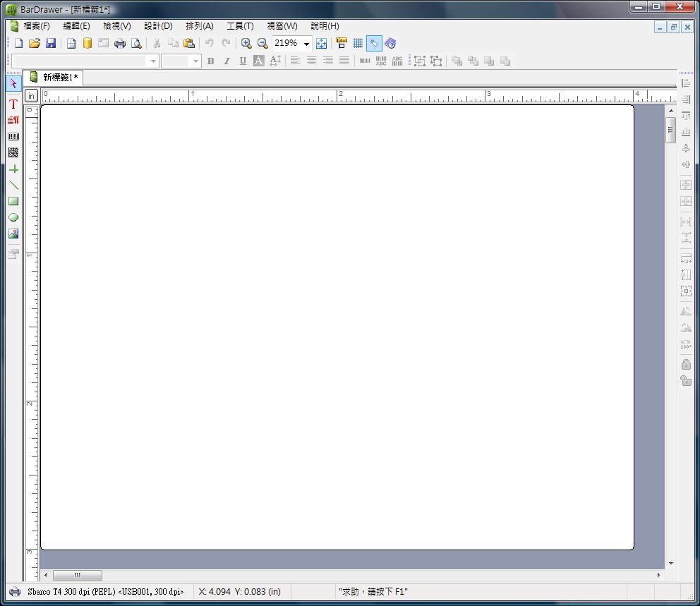The width and height of the screenshot is (700, 606).
Task: Create a new label document
Action: 18,43
